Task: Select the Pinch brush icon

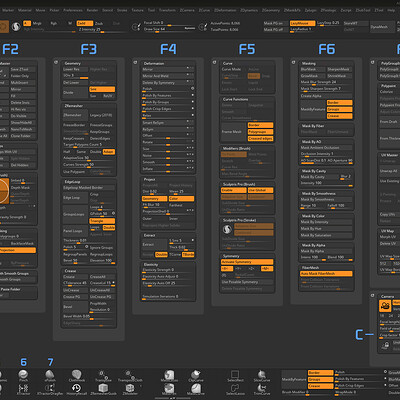Action: coord(23,375)
